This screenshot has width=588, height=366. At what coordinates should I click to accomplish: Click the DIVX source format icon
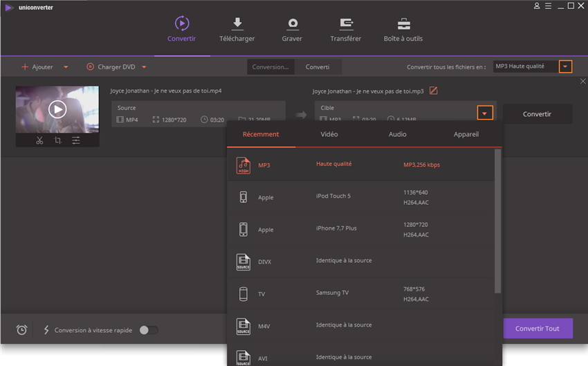click(244, 262)
